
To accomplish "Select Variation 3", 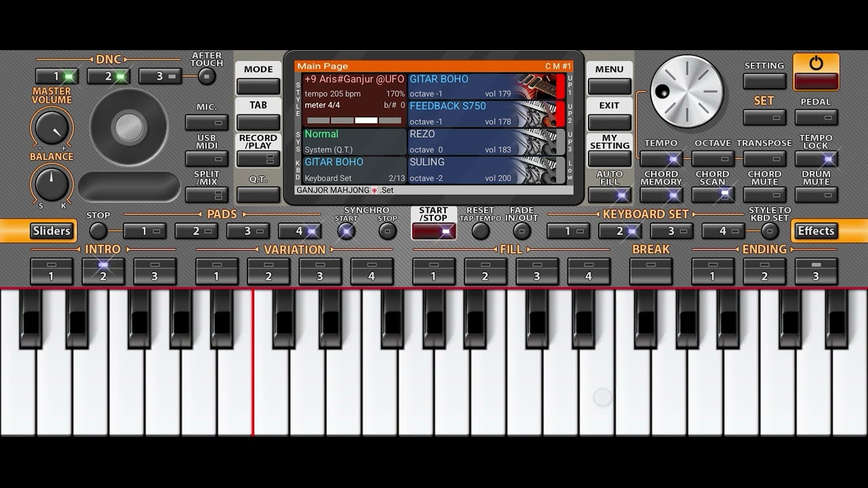I will 320,271.
